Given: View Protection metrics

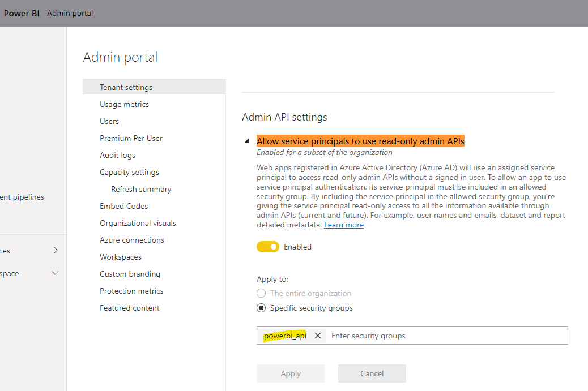Looking at the screenshot, I should click(131, 291).
